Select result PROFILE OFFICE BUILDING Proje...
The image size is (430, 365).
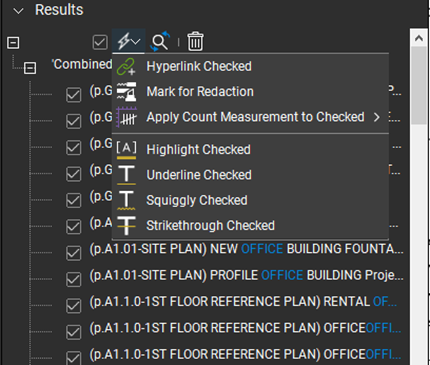click(x=246, y=276)
